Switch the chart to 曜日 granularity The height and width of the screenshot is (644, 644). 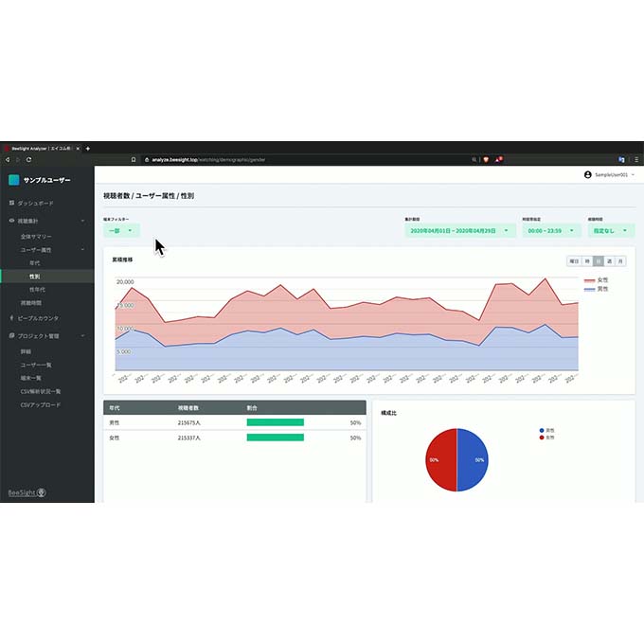[574, 261]
